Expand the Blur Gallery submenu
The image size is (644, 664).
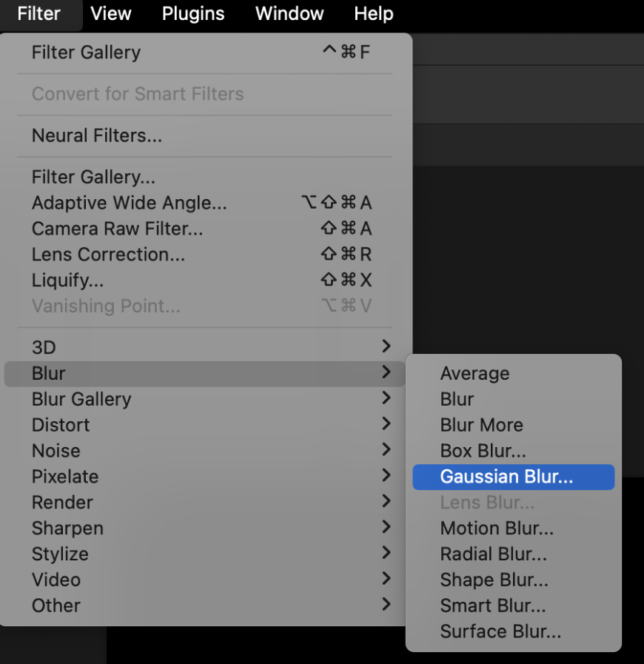(81, 399)
